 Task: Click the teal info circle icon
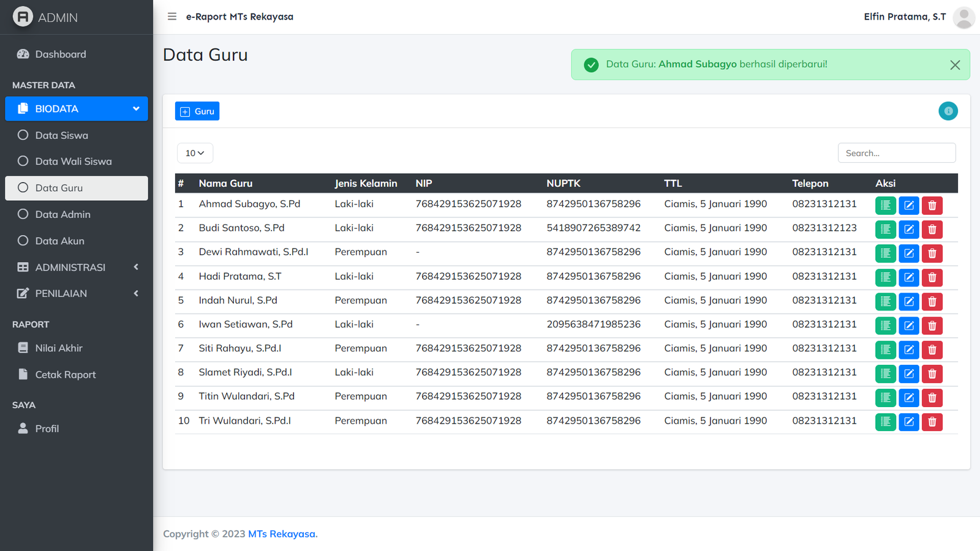click(x=948, y=111)
